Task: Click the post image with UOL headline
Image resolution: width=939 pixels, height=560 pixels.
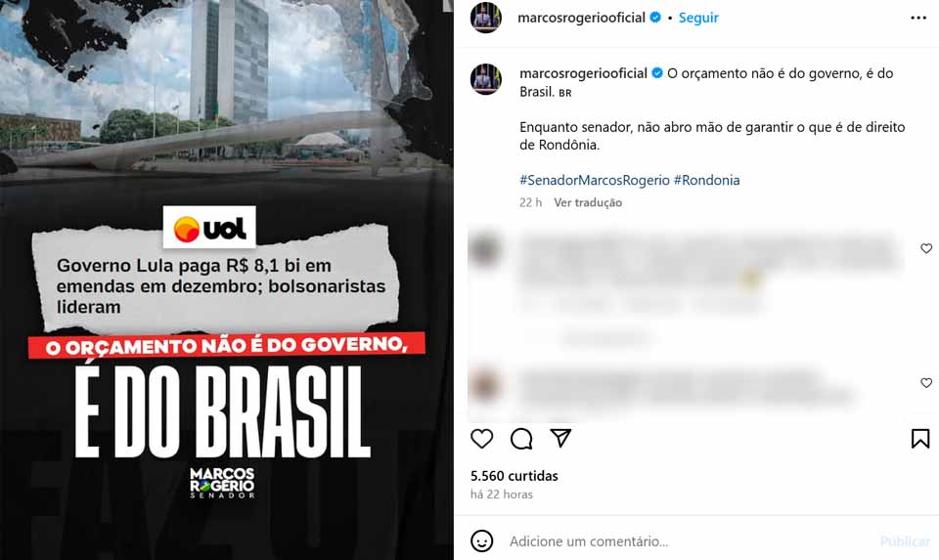Action: [x=226, y=280]
